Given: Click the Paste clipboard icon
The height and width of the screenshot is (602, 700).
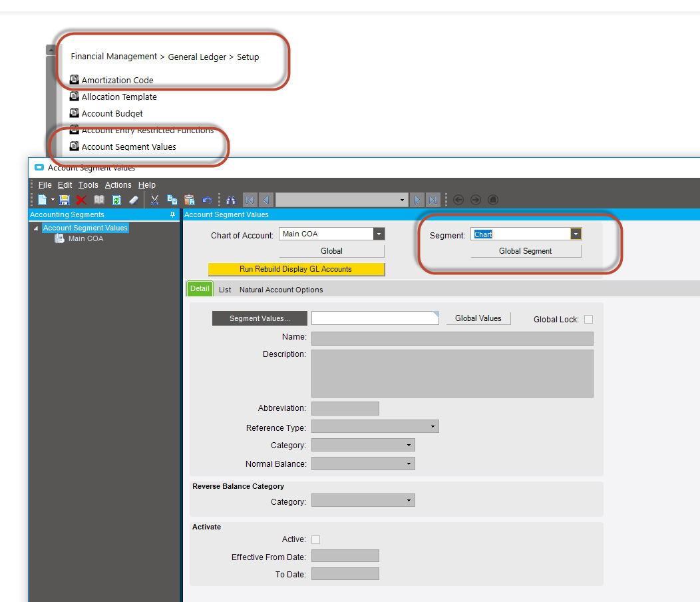Looking at the screenshot, I should point(188,200).
